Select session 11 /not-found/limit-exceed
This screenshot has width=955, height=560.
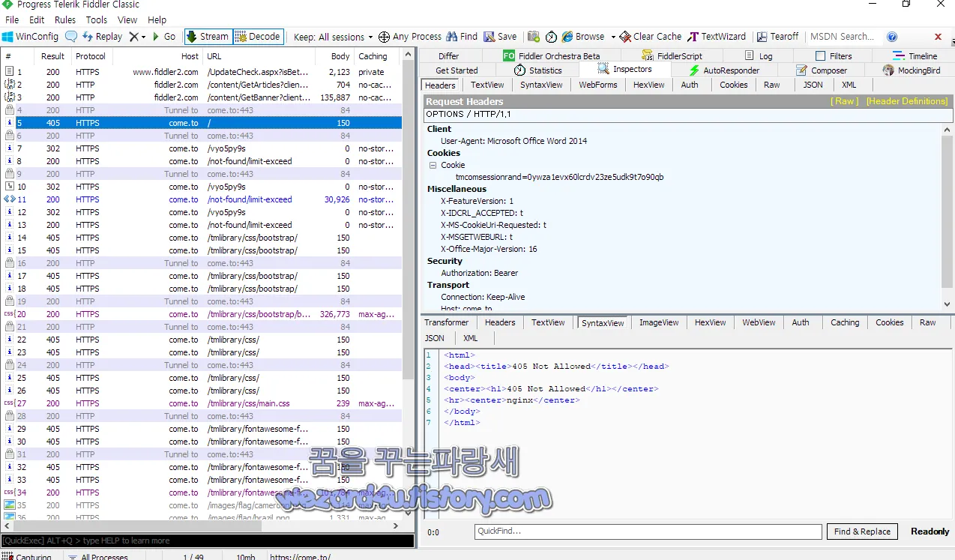pos(201,199)
